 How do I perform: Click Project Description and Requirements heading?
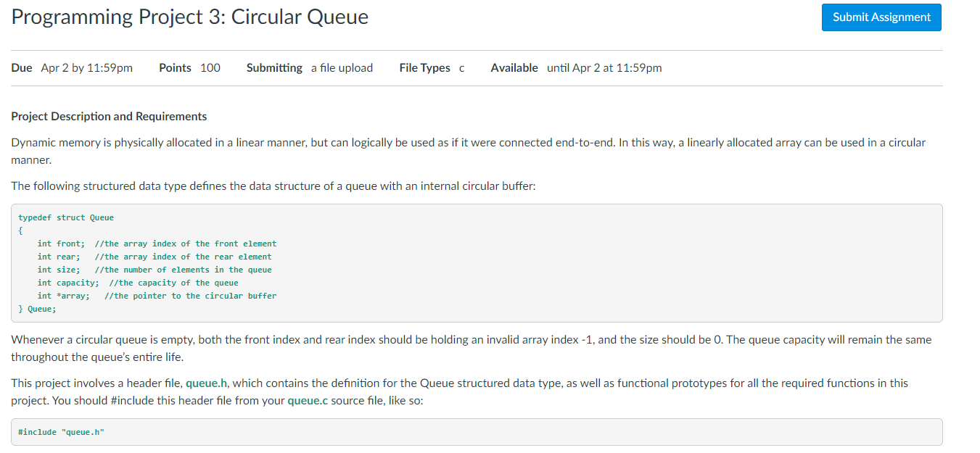click(109, 116)
